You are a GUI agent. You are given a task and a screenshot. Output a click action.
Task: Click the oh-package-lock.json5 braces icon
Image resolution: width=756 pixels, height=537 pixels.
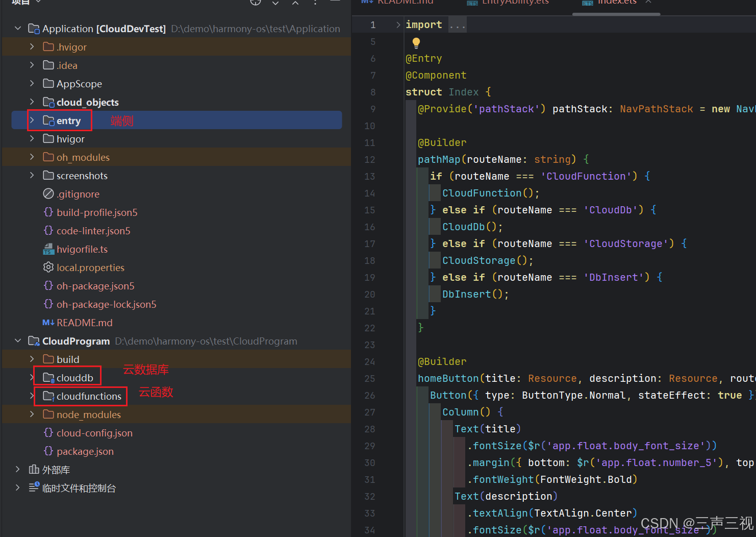tap(48, 304)
